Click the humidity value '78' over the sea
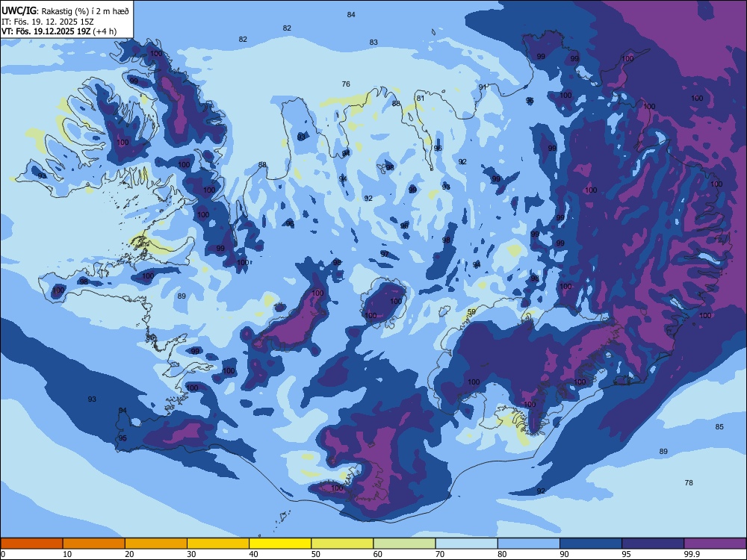 tap(689, 483)
